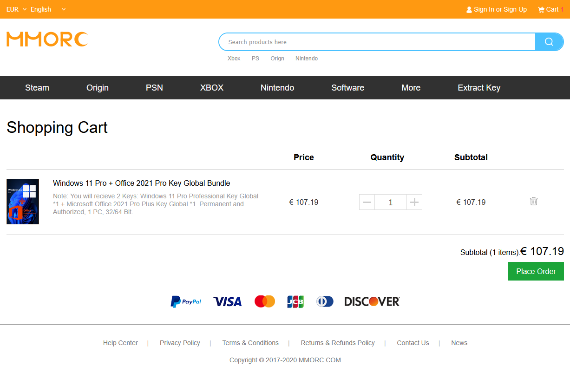This screenshot has width=570, height=392.
Task: Click the Mastercard payment logo
Action: (x=265, y=301)
